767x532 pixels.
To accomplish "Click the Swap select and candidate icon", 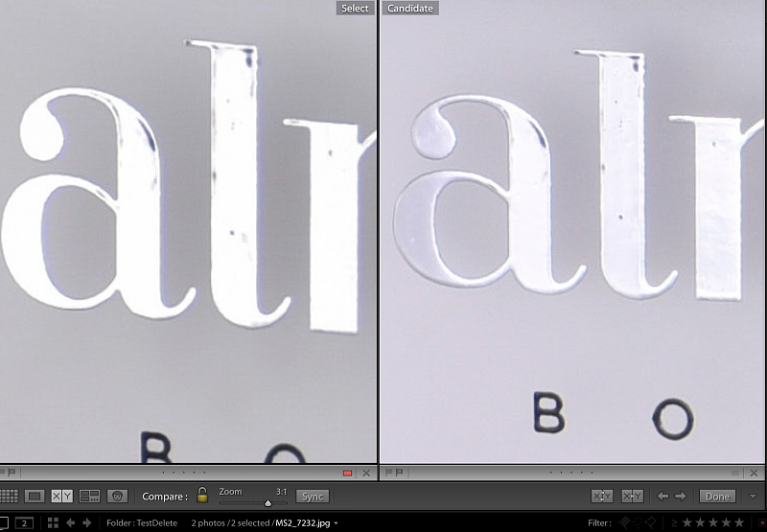I will (x=602, y=496).
